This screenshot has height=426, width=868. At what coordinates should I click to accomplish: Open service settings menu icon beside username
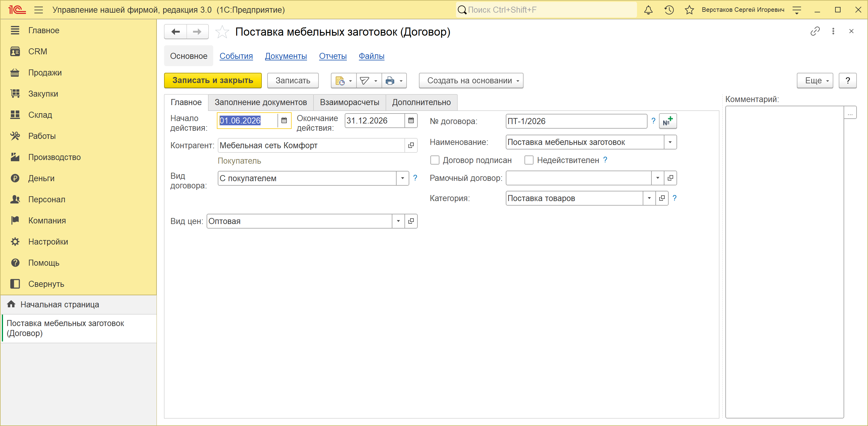pyautogui.click(x=797, y=10)
